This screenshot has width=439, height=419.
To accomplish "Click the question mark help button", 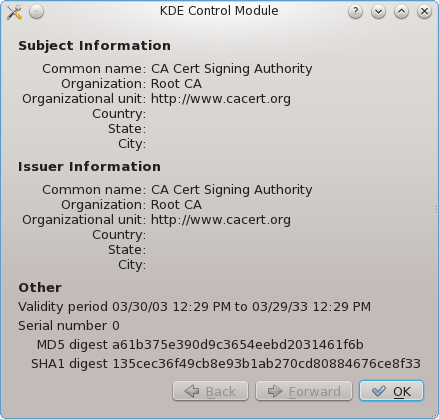I will (355, 12).
